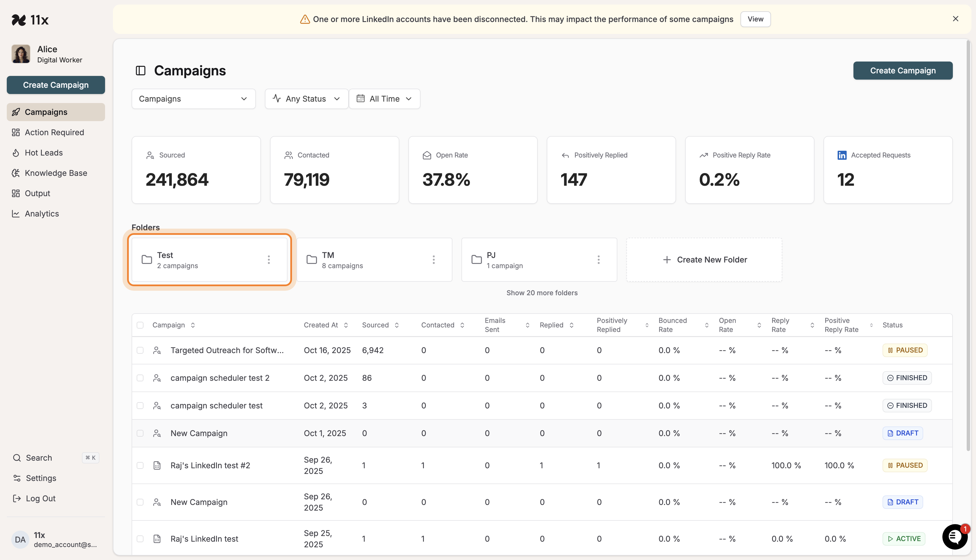Sort table by Sourced column arrows
Image resolution: width=976 pixels, height=560 pixels.
[x=396, y=325]
